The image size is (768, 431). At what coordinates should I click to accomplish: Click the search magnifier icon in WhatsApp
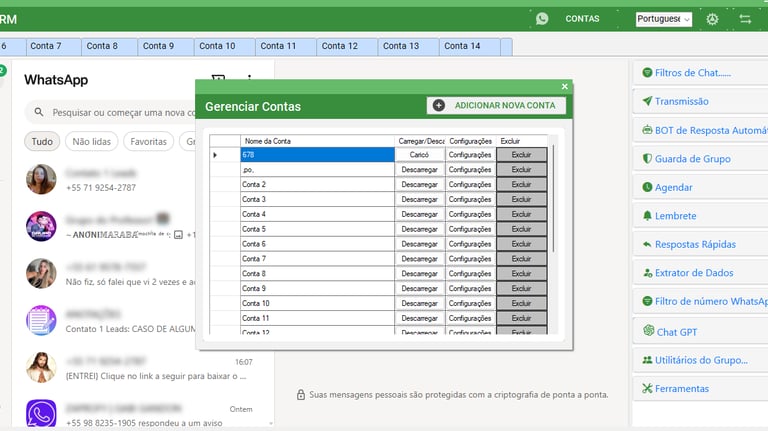click(39, 112)
